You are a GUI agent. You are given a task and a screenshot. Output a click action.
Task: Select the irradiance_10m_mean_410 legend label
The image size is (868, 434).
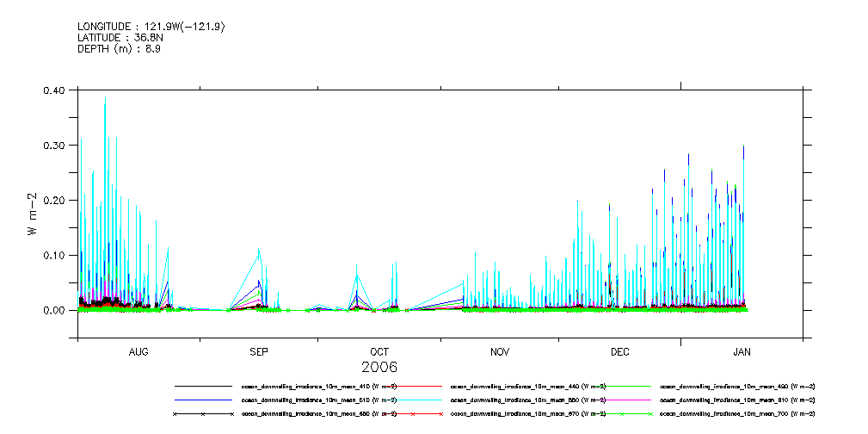tap(317, 387)
